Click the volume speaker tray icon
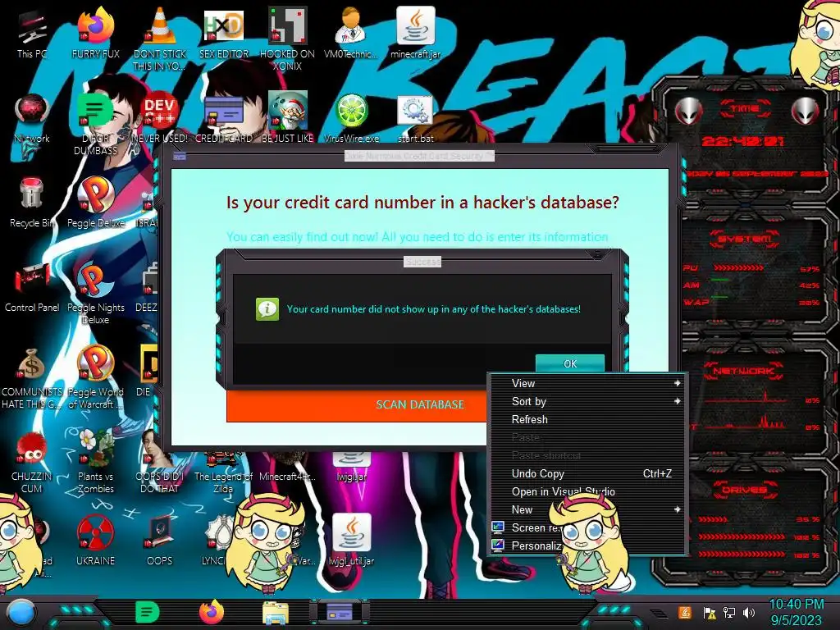This screenshot has height=630, width=840. point(749,613)
